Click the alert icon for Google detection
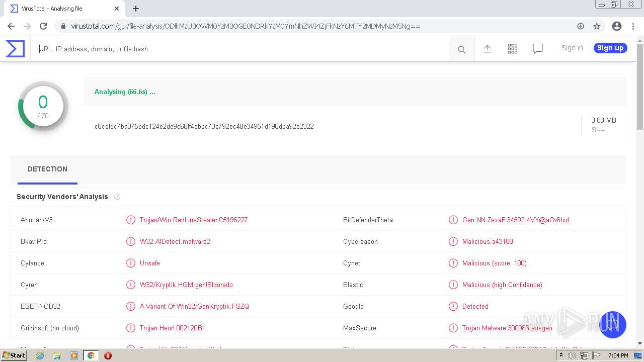Viewport: 644px width, 362px height. coord(453,306)
